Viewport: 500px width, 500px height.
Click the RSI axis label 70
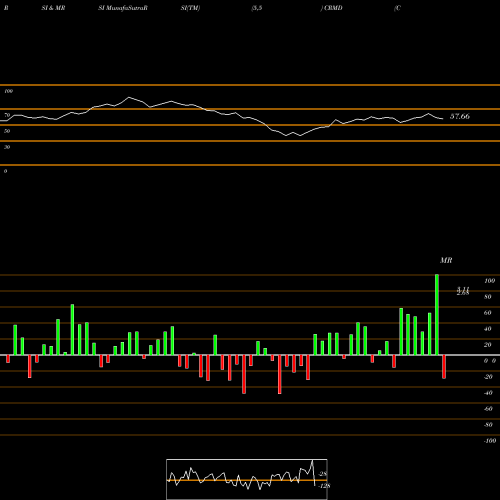[7, 115]
